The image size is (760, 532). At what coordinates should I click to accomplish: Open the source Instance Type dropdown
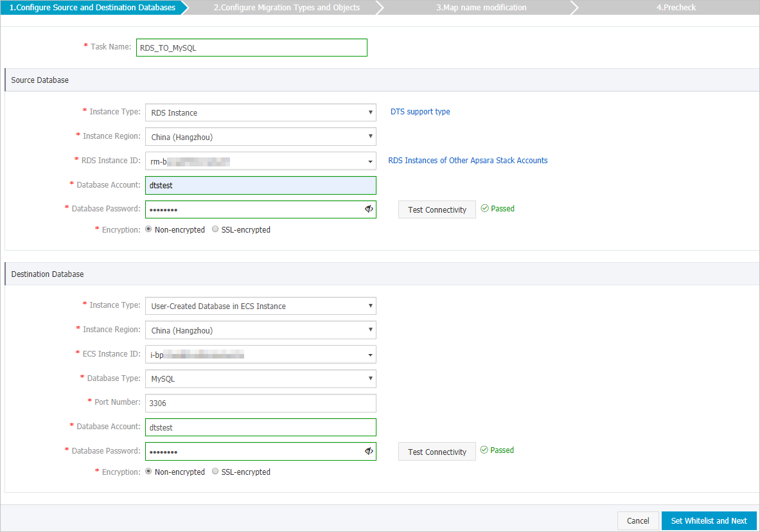point(371,112)
